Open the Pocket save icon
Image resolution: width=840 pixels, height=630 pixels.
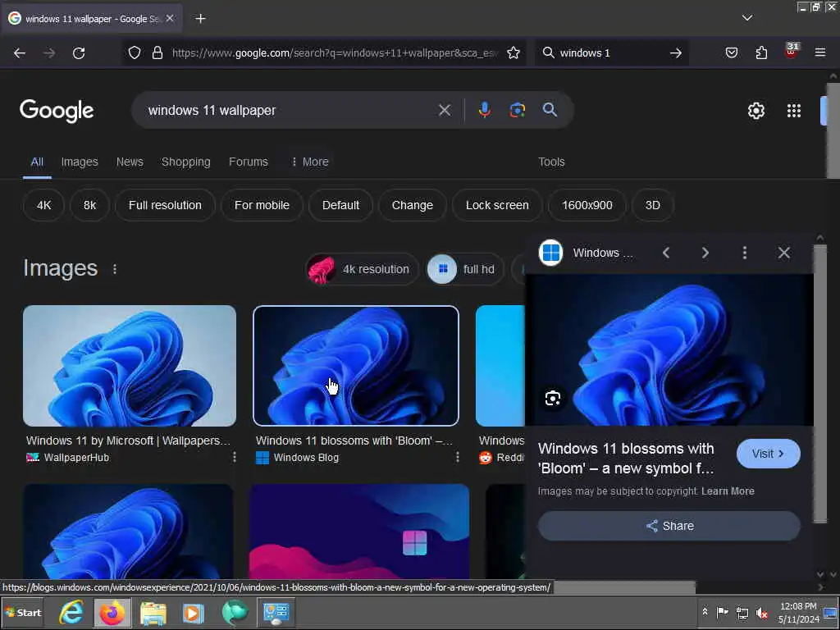[x=731, y=52]
